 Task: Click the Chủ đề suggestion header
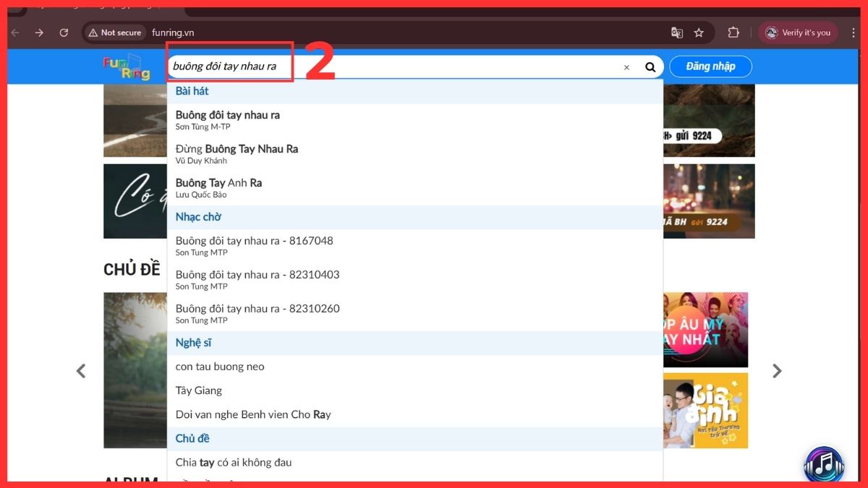pos(415,439)
